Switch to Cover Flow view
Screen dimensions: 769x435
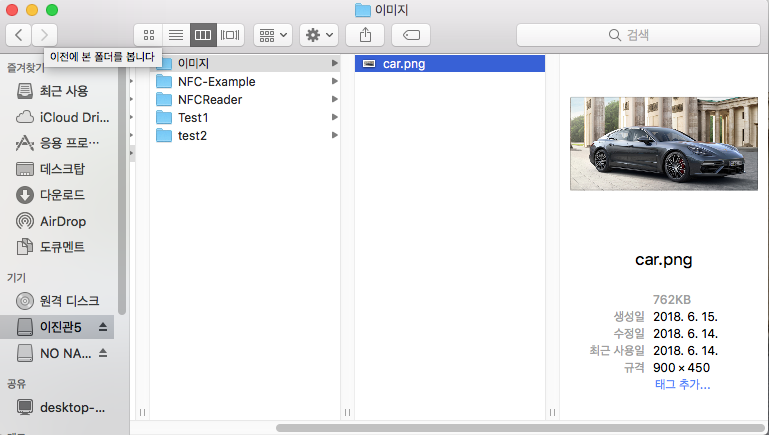click(x=230, y=35)
